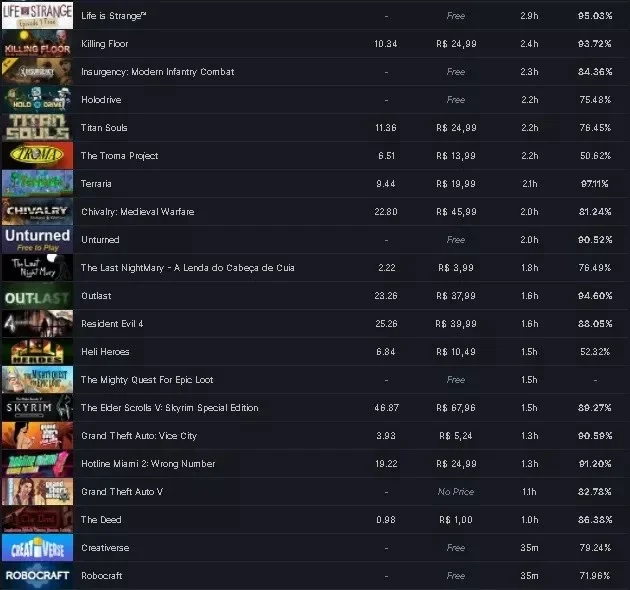Select the 50.62% Troma Project rating

[595, 156]
